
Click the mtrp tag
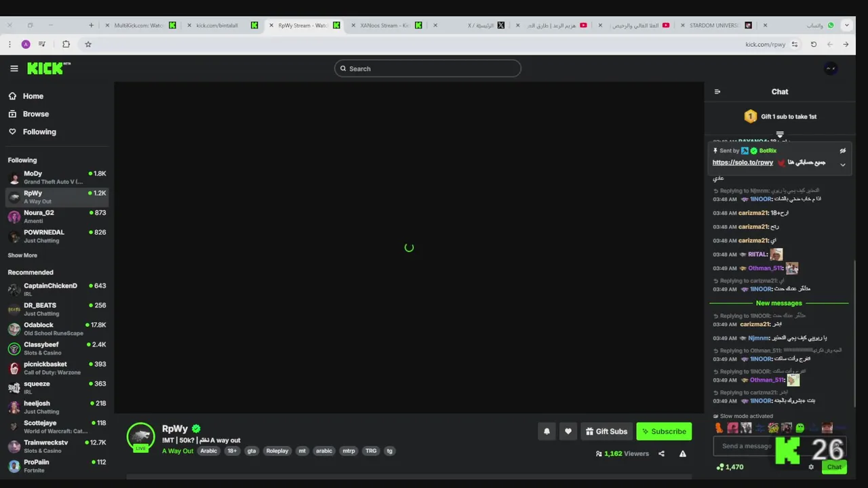(349, 451)
